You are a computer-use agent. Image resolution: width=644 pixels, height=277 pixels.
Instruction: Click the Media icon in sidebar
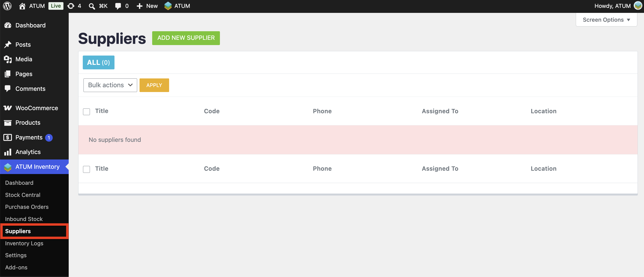click(8, 59)
